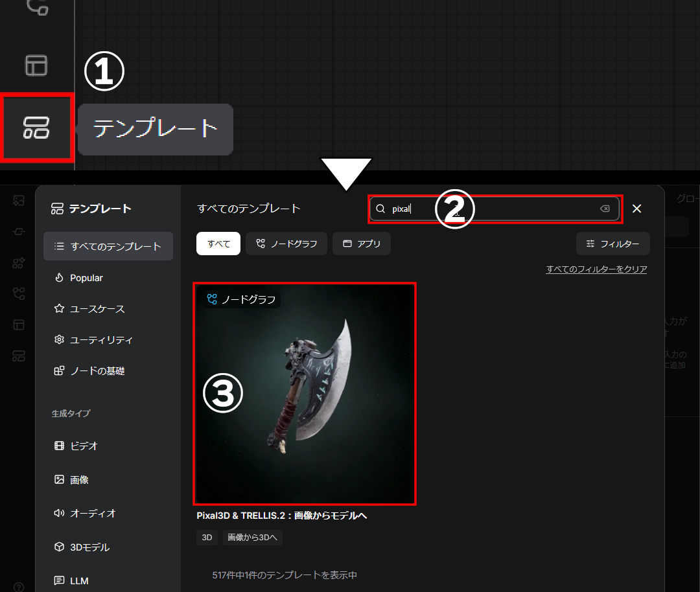Viewport: 700px width, 592px height.
Task: Click the テンプレート panel header icon
Action: [x=57, y=209]
